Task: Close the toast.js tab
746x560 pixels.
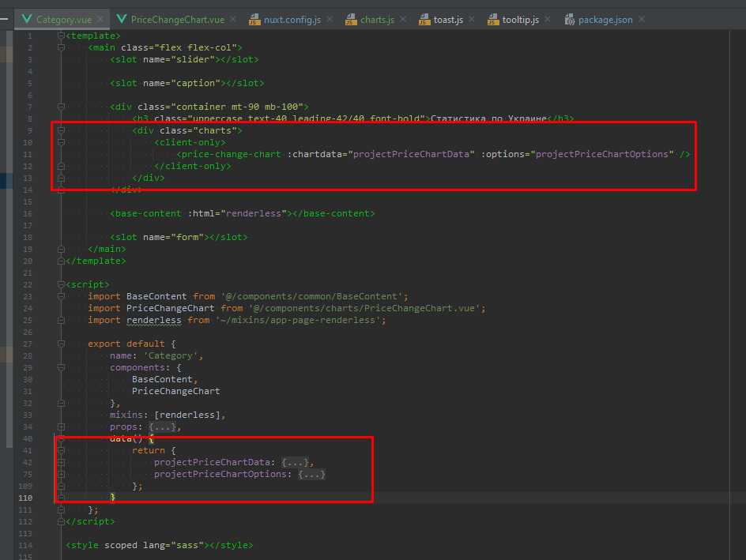Action: tap(472, 19)
